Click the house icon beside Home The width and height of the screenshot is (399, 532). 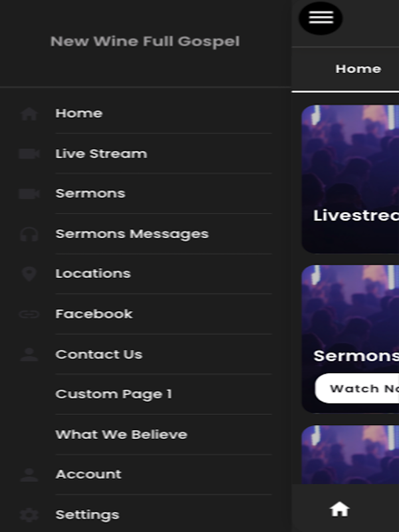[29, 114]
